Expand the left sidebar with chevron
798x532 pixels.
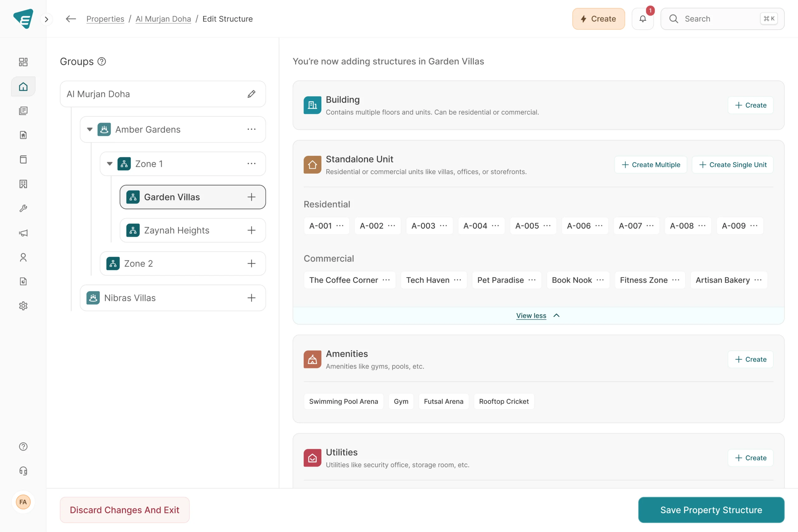click(46, 19)
